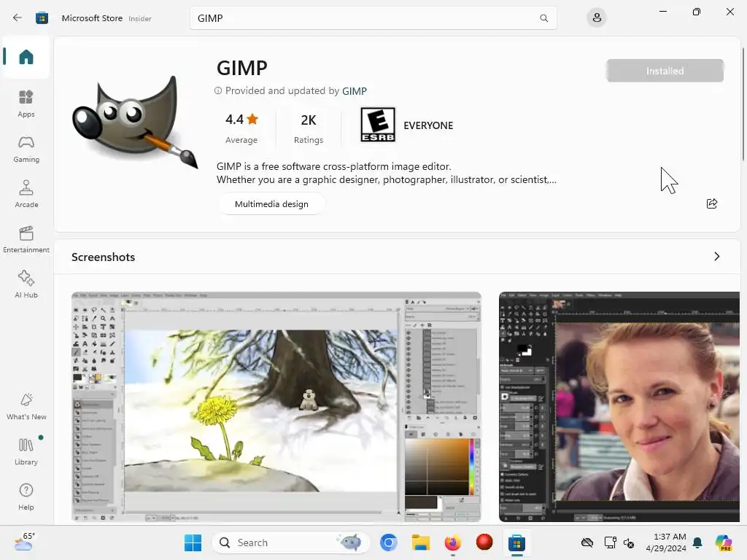The height and width of the screenshot is (560, 747).
Task: Click the Screenshots section heading
Action: click(x=104, y=257)
